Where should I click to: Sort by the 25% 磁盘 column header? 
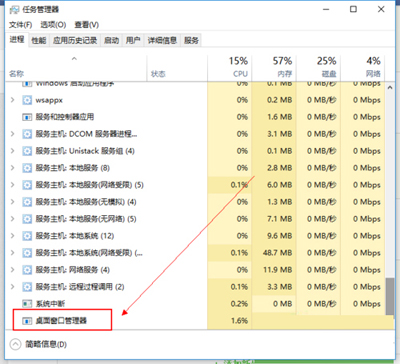tap(318, 68)
